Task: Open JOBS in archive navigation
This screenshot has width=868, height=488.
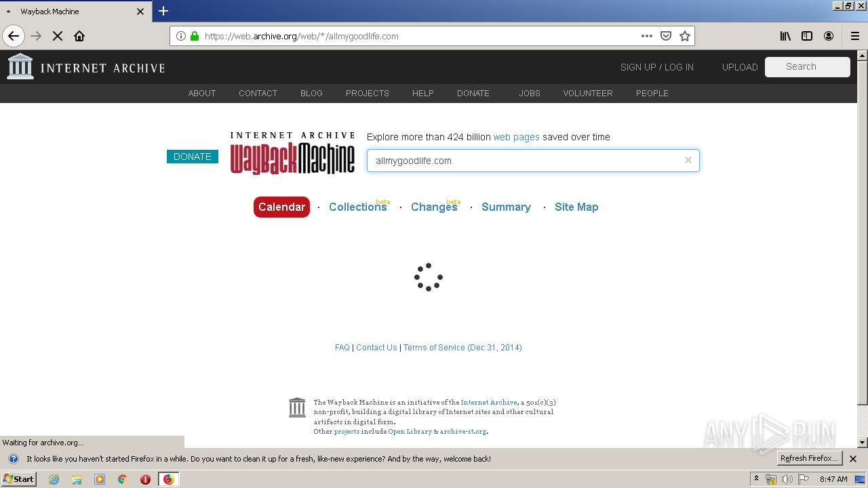Action: pyautogui.click(x=530, y=94)
